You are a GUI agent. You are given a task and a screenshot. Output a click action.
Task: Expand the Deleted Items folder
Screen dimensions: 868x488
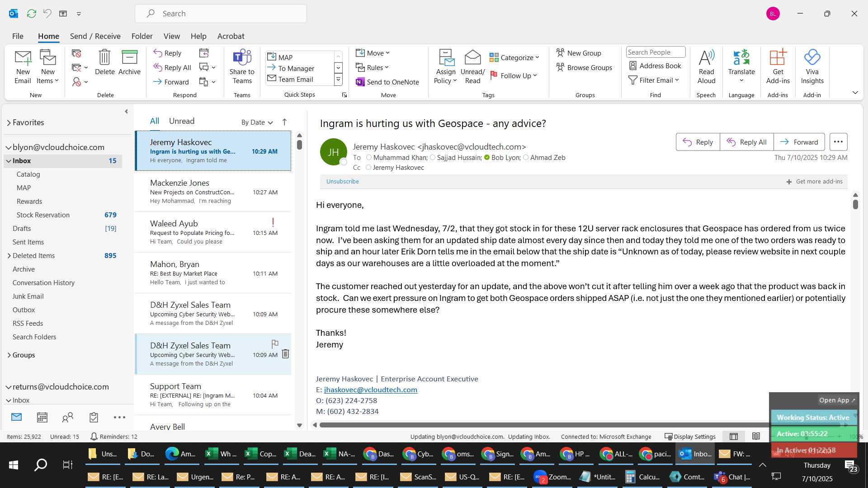coord(9,256)
